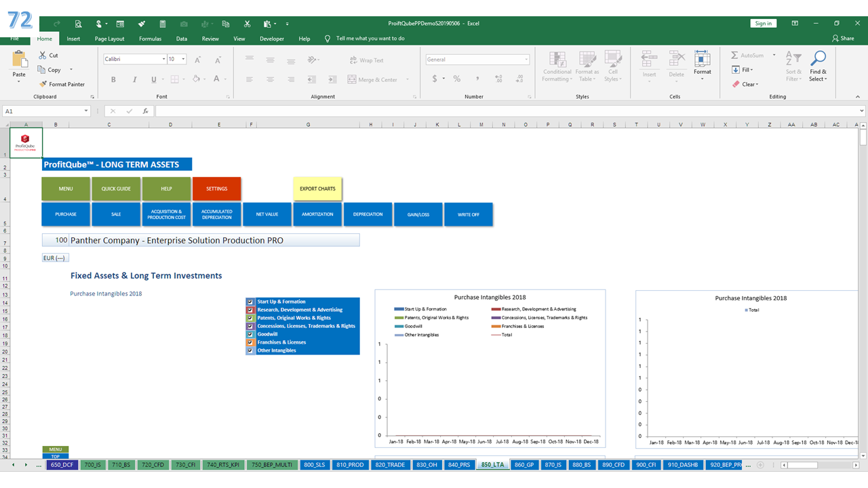868x488 pixels.
Task: Switch to the 860_GP sheet tab
Action: coord(525,465)
